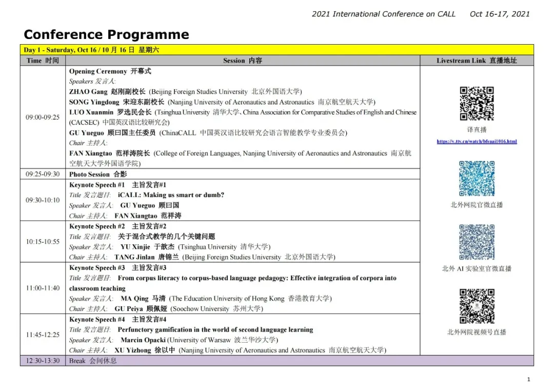Click the Session 内容 column header

point(243,61)
